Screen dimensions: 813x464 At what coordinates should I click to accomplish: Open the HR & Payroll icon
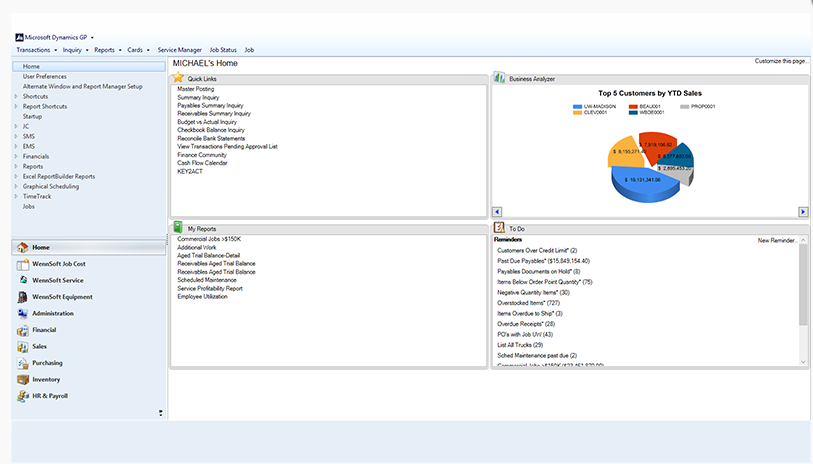22,396
